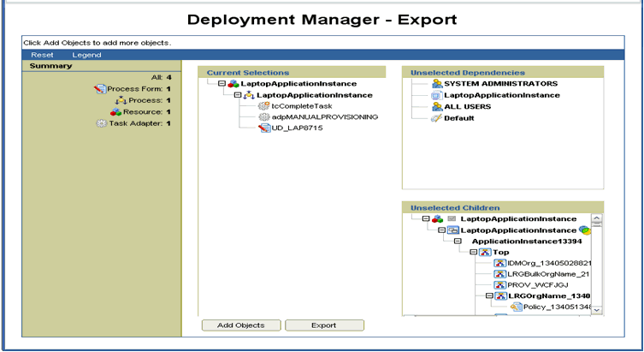The width and height of the screenshot is (644, 352).
Task: Click the 'Task Adapter: 1' summary label
Action: (139, 123)
